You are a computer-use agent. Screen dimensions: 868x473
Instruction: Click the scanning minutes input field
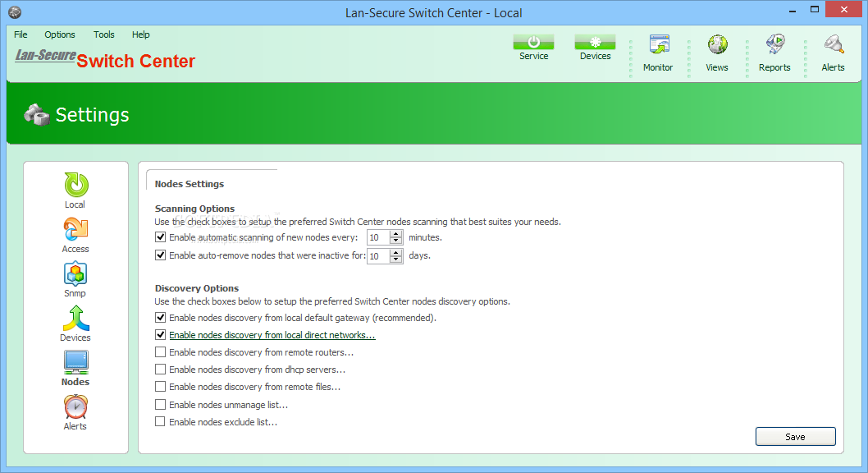(x=379, y=237)
